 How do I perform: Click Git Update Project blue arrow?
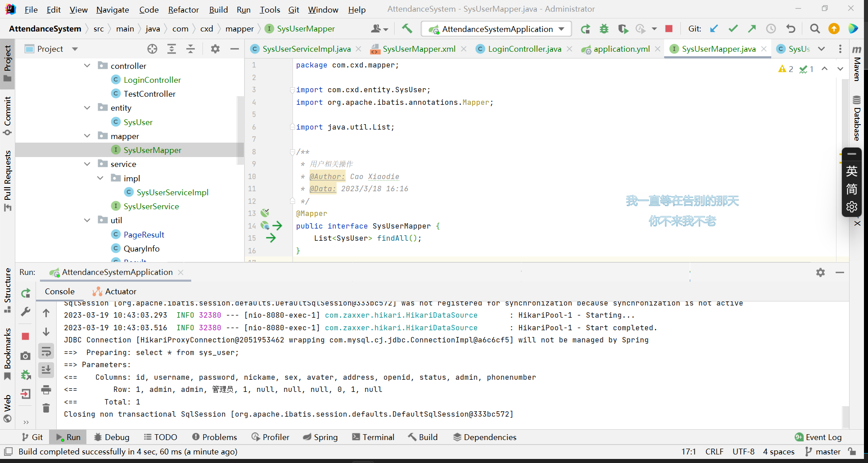pos(714,29)
